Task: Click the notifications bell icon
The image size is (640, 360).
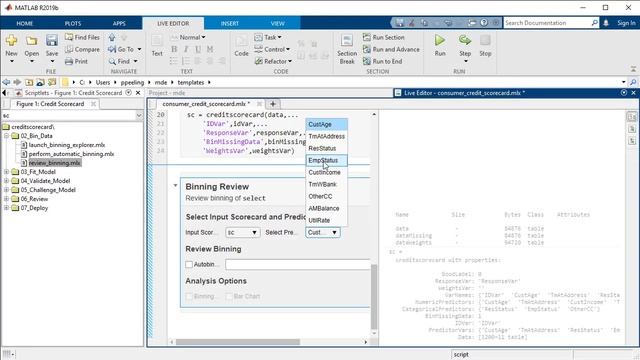Action: point(606,23)
